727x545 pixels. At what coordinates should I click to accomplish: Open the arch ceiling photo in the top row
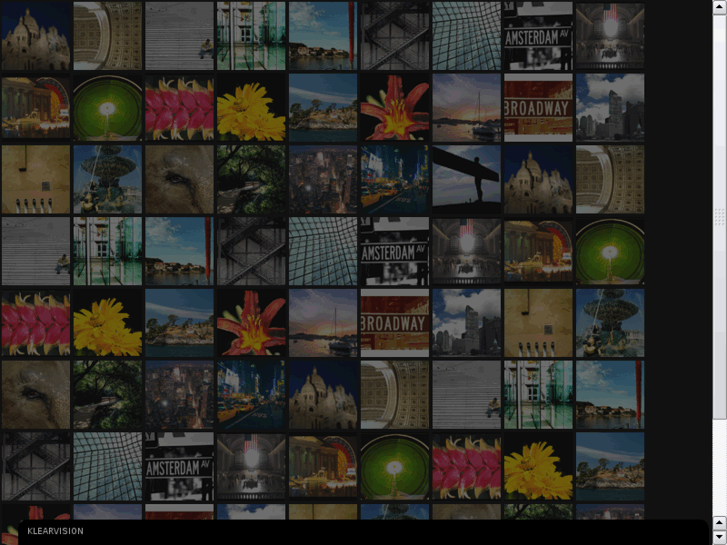pos(108,36)
